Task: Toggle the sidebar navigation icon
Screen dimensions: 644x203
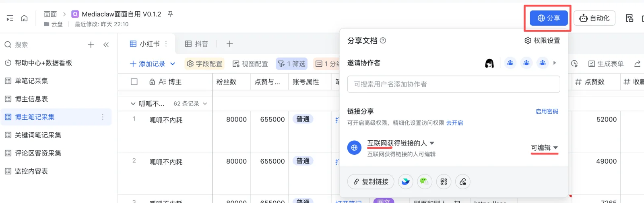Action: click(x=10, y=18)
